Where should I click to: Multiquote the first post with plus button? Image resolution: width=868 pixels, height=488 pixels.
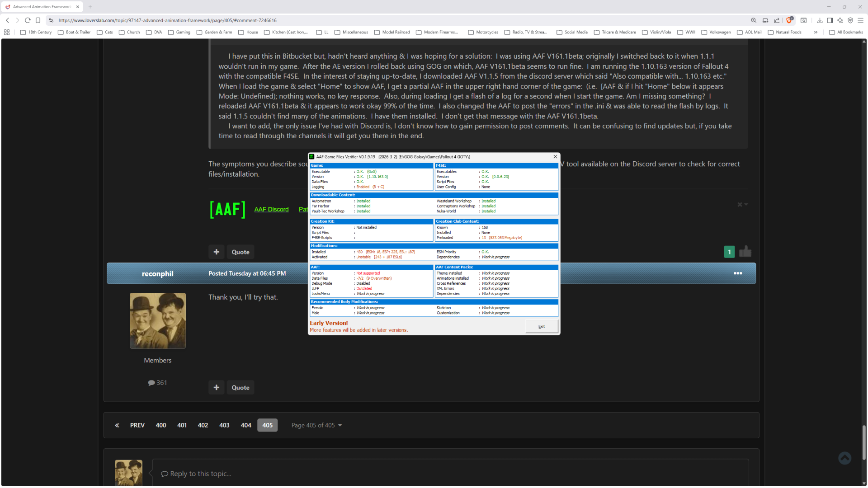tap(217, 252)
